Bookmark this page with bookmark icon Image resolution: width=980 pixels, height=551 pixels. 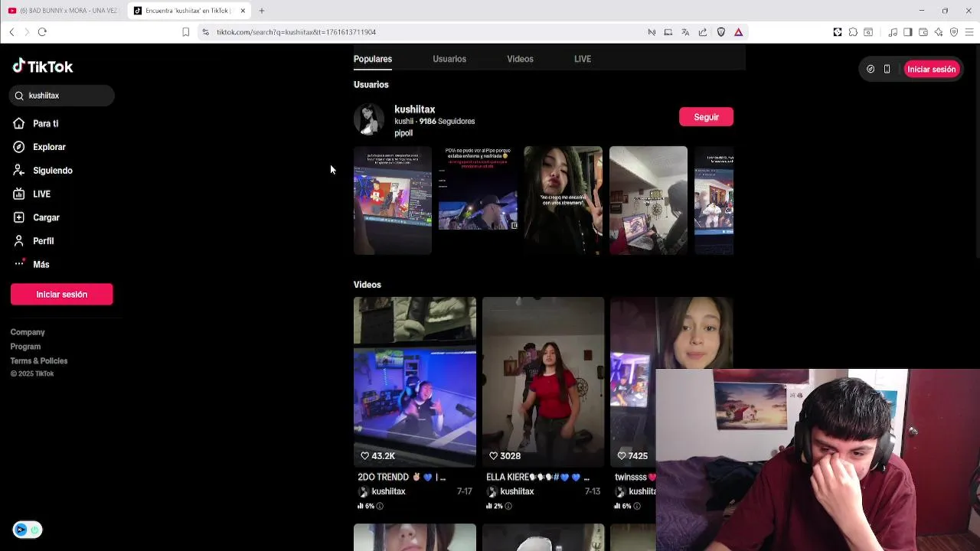click(185, 32)
